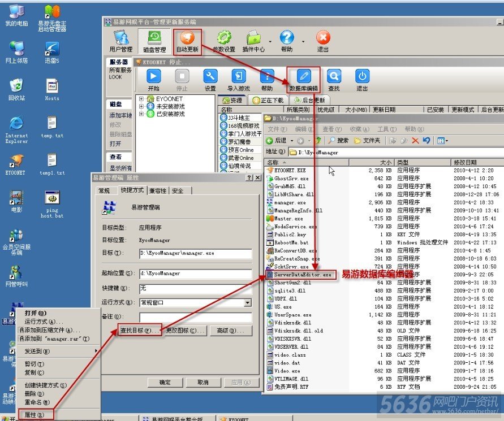
Task: Click the up-folder icon in Explorer toolbar
Action: pyautogui.click(x=318, y=141)
